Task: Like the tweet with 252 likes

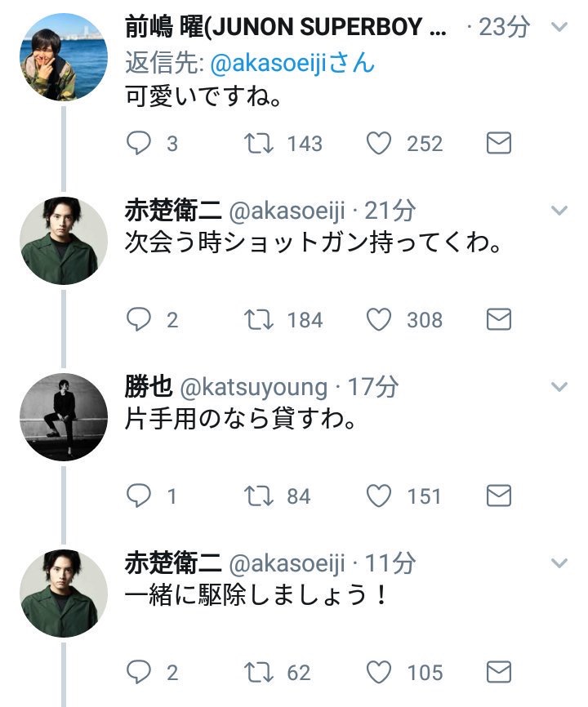Action: pyautogui.click(x=378, y=144)
